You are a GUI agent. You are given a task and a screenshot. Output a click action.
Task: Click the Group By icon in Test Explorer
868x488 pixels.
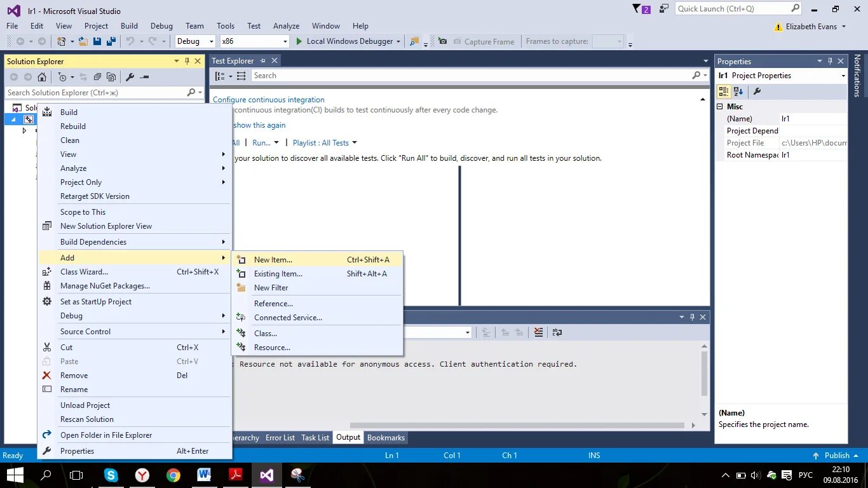pyautogui.click(x=219, y=76)
